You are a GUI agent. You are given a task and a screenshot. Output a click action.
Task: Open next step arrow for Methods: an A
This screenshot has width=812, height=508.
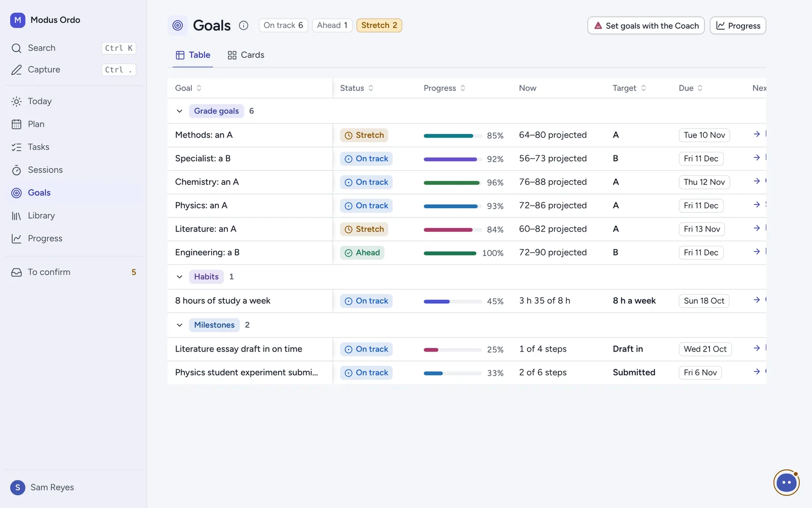(757, 134)
